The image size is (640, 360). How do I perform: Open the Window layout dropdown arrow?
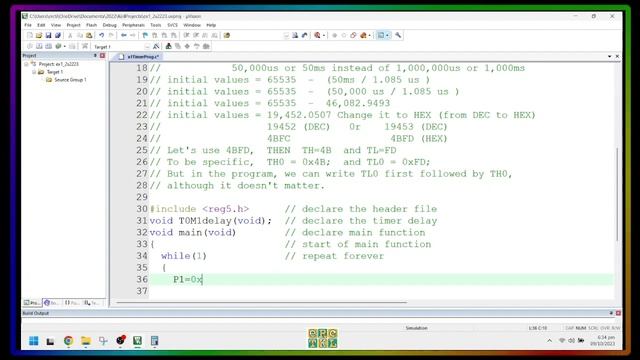pos(387,36)
